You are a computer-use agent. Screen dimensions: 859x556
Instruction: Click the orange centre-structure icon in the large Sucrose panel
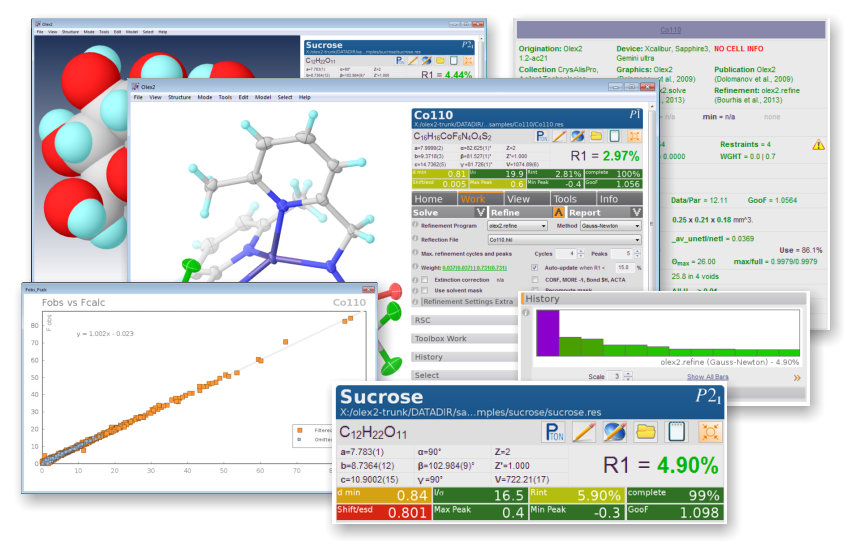(x=710, y=432)
